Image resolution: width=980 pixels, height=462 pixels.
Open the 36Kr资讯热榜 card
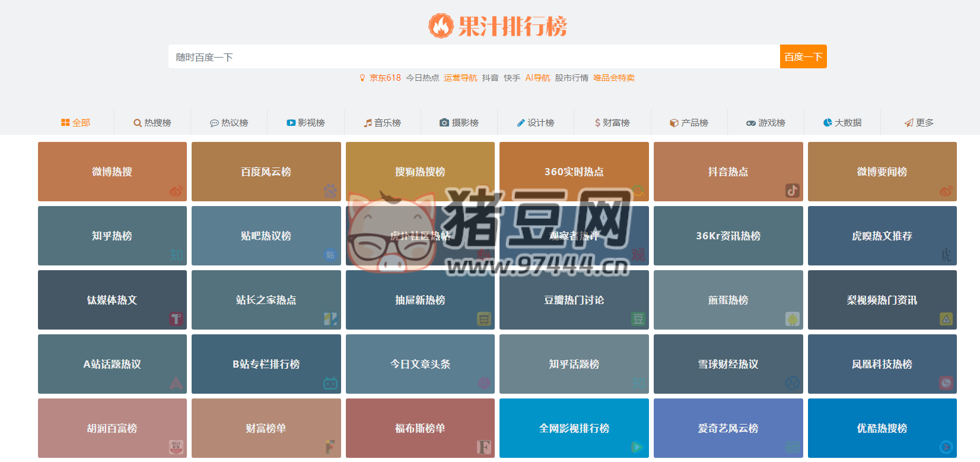728,236
